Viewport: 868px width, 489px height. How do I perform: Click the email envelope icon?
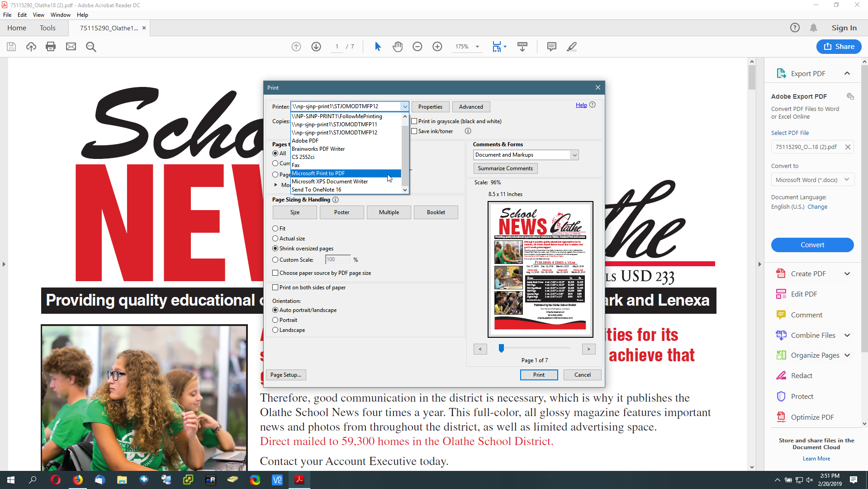point(71,47)
